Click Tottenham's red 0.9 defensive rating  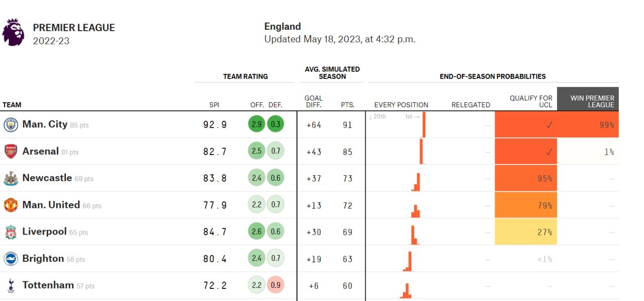click(276, 285)
